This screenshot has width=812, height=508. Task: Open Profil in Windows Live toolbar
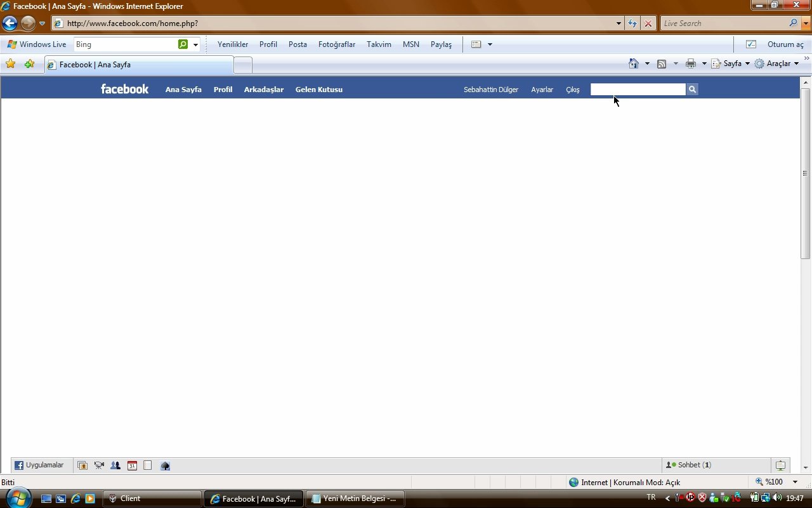click(x=268, y=44)
